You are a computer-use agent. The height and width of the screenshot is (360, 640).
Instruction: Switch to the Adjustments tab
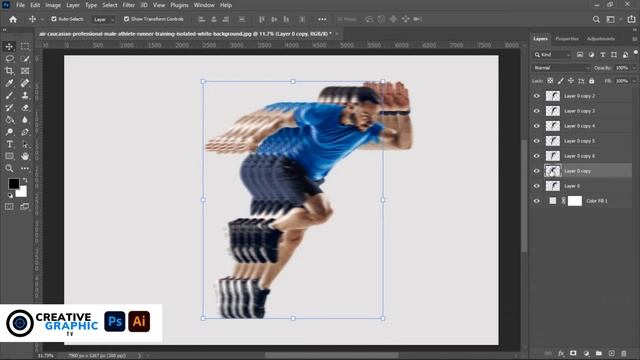[601, 39]
